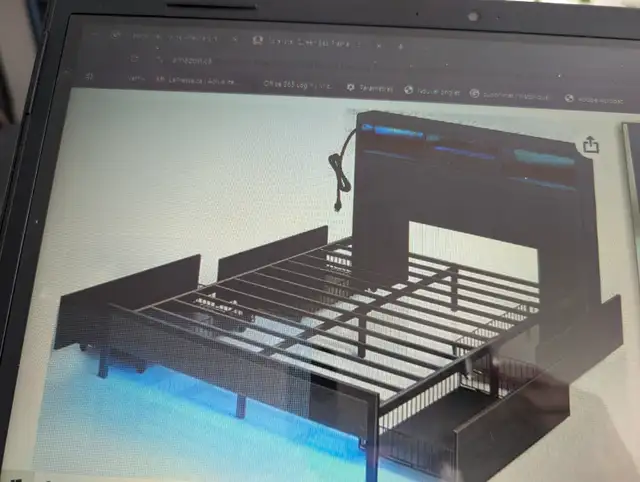Click the share icon beside the bed image
Viewport: 640px width, 482px height.
coord(590,145)
